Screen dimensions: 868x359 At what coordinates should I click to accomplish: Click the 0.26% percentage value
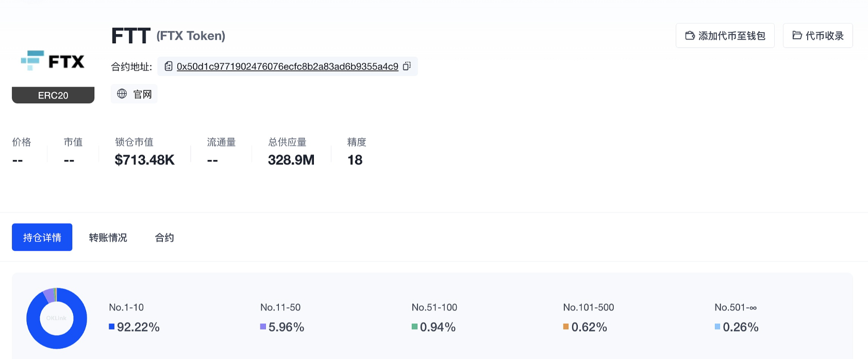tap(741, 327)
